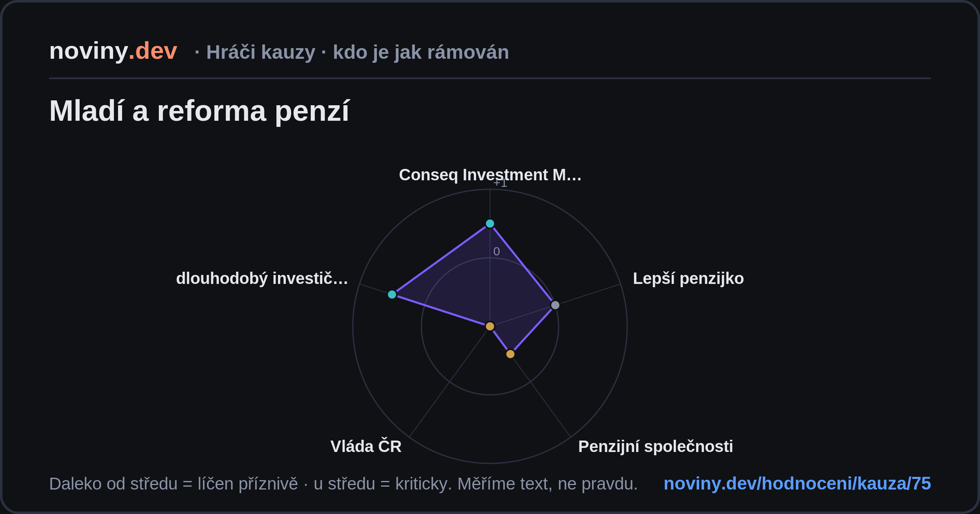Select the teal Conseq Investment data point

point(490,224)
